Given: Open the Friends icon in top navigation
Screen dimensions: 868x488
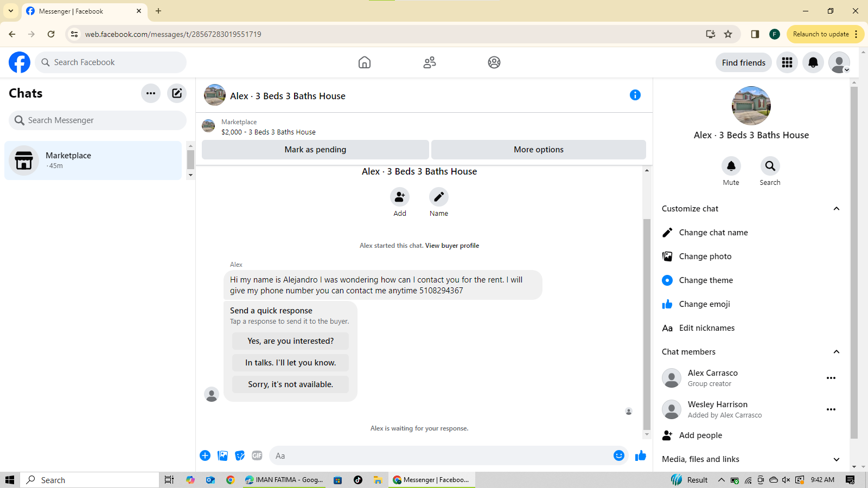Looking at the screenshot, I should [430, 62].
